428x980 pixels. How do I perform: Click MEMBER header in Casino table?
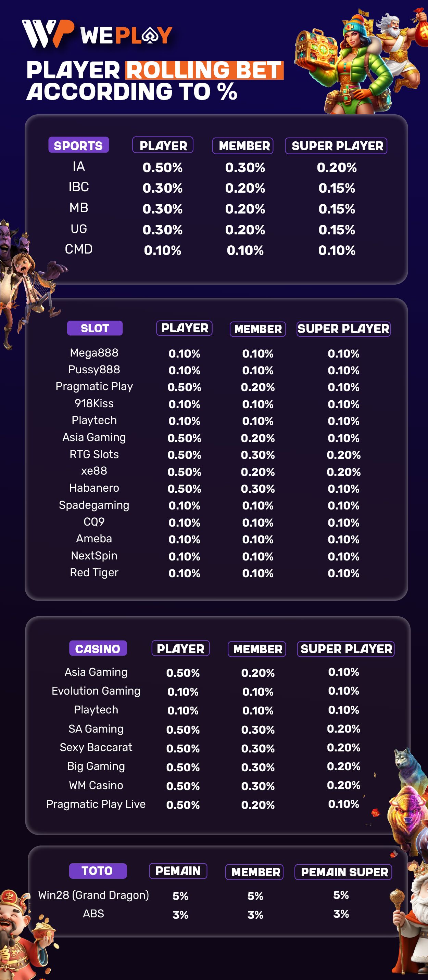257,649
